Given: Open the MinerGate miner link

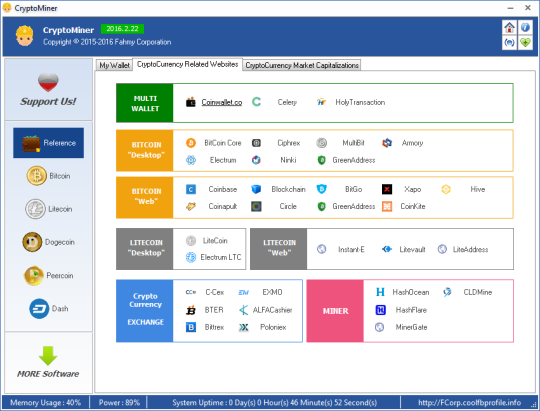Looking at the screenshot, I should [411, 327].
